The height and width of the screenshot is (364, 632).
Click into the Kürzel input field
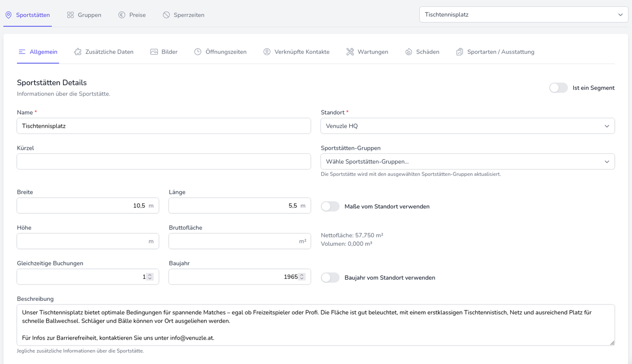163,161
